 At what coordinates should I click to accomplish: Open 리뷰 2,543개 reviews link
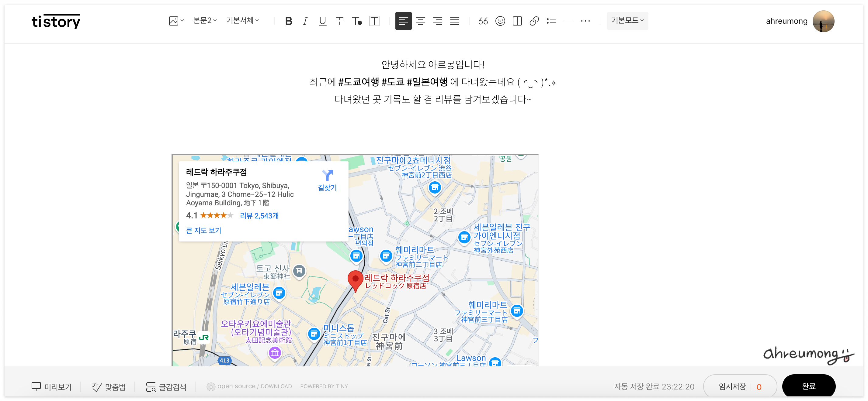click(259, 216)
